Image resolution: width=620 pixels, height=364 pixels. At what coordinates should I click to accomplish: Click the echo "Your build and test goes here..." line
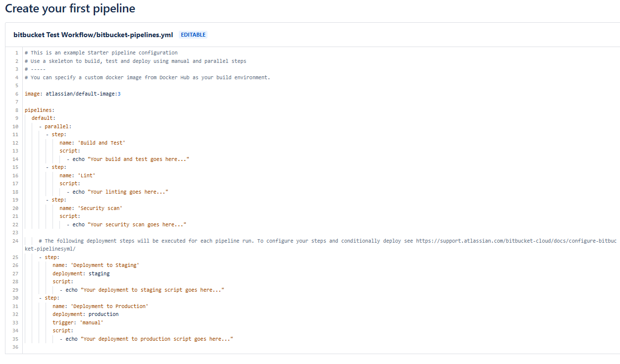tap(128, 159)
